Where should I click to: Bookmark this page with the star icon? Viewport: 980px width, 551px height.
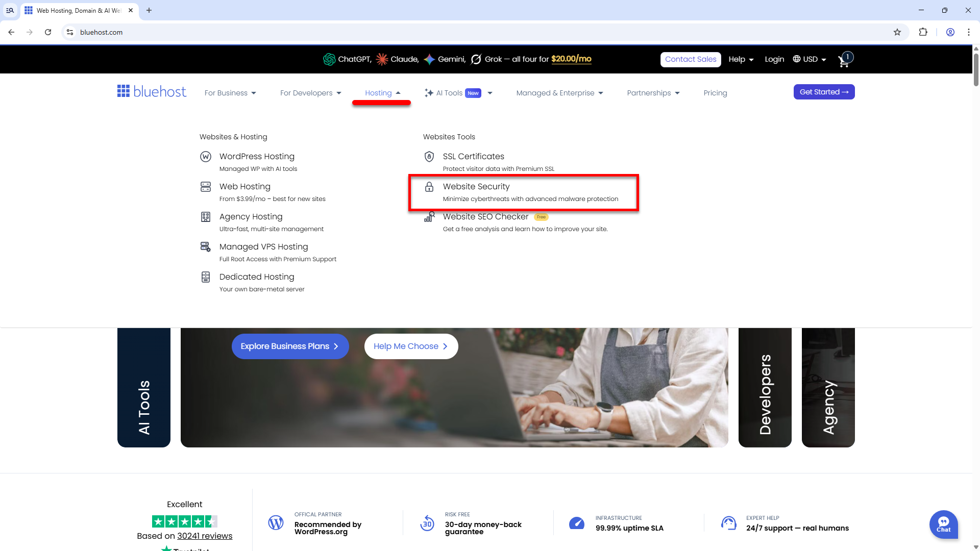(x=897, y=32)
